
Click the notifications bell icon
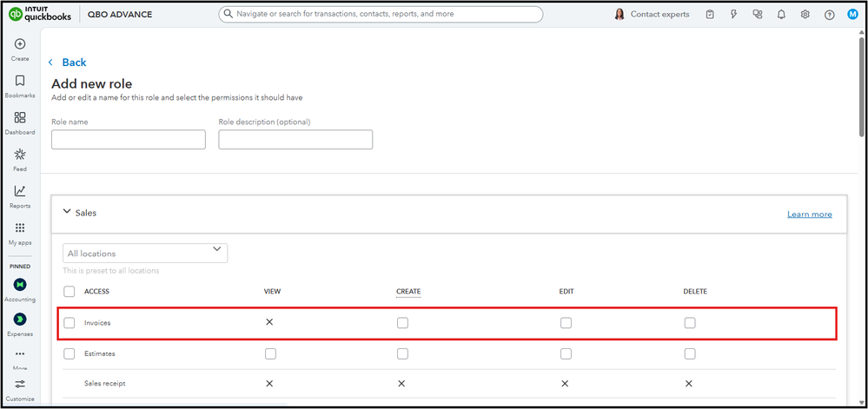pos(781,15)
